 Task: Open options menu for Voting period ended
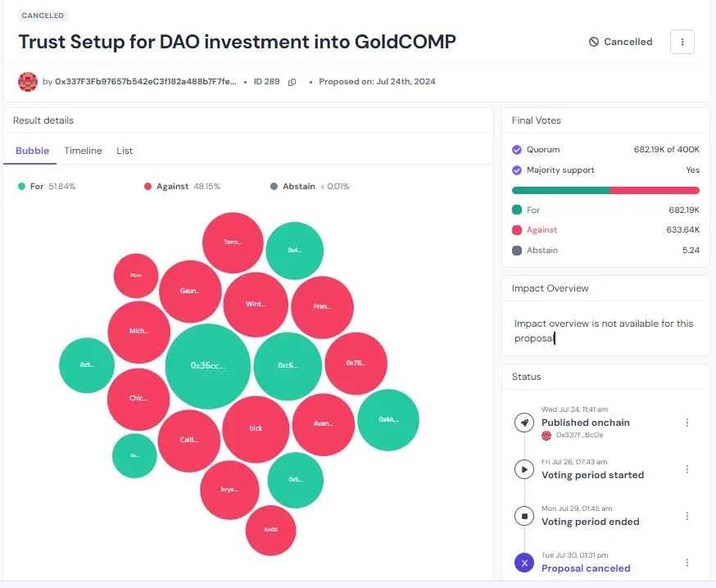click(687, 516)
